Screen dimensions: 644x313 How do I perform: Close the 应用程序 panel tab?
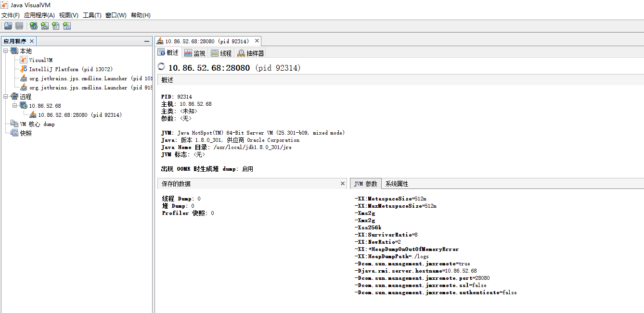click(32, 41)
